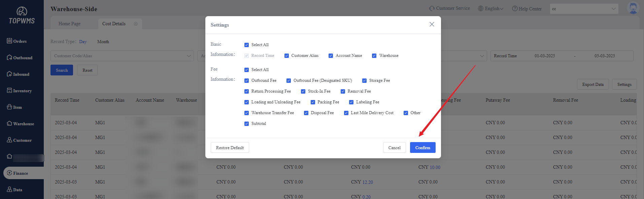Click the Orders sidebar icon

(9, 41)
